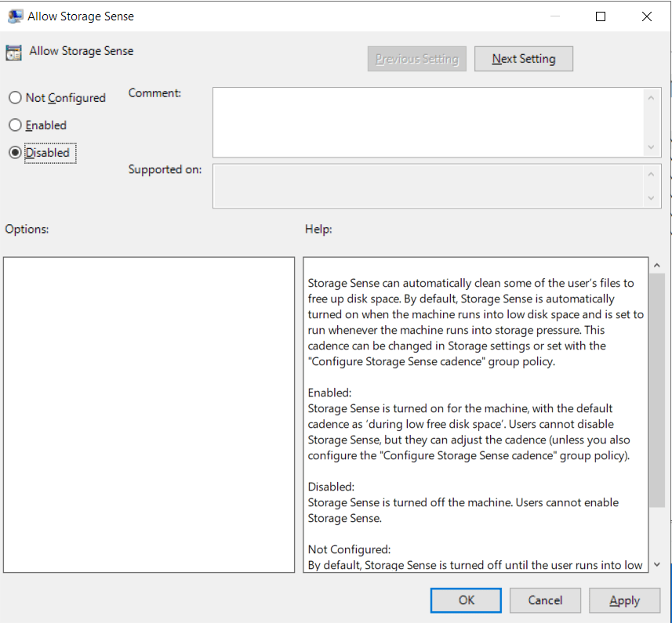Select the Not Configured radio button
672x623 pixels.
pyautogui.click(x=13, y=97)
